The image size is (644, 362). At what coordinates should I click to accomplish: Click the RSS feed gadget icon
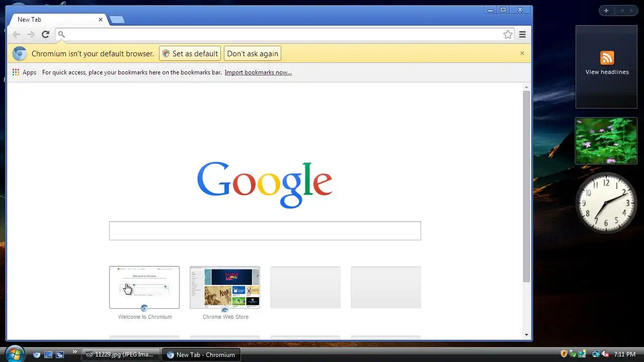point(607,58)
